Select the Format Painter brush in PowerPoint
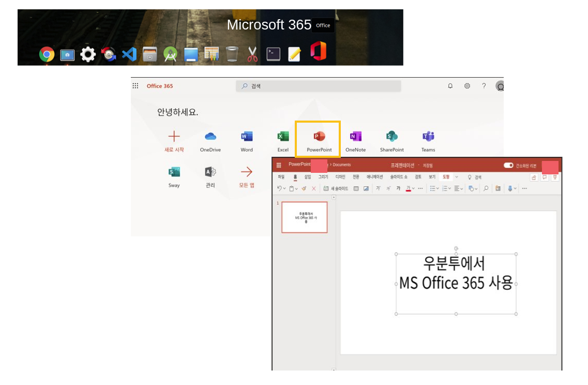588x385 pixels. (x=304, y=188)
